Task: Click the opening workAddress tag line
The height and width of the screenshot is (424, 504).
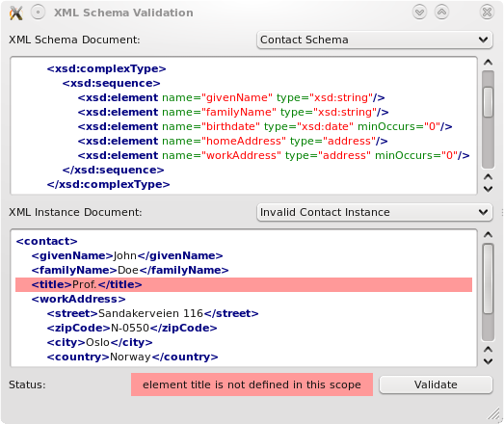Action: (78, 300)
